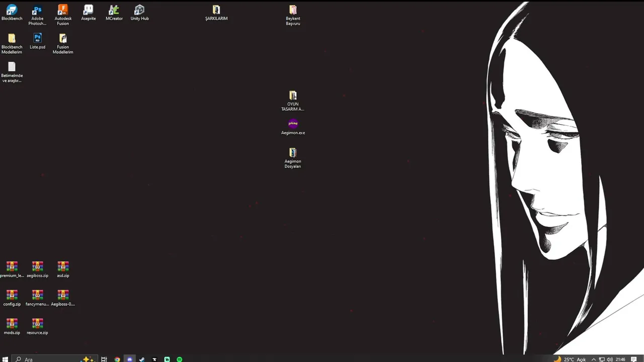Switch to Discord in the taskbar
The width and height of the screenshot is (644, 362).
click(x=130, y=359)
